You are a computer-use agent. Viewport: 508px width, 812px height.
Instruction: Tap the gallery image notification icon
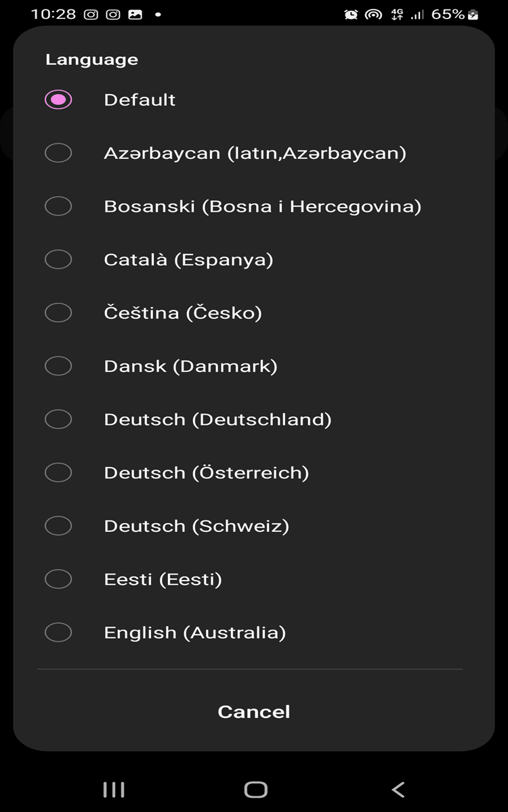pyautogui.click(x=135, y=14)
